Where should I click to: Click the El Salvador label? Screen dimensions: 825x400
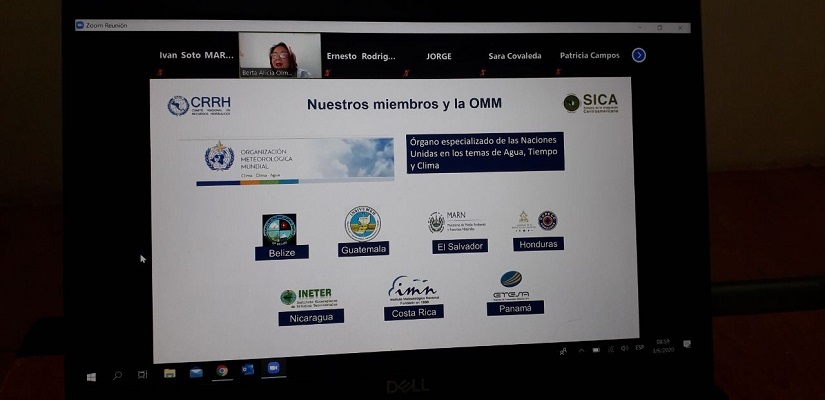(460, 246)
